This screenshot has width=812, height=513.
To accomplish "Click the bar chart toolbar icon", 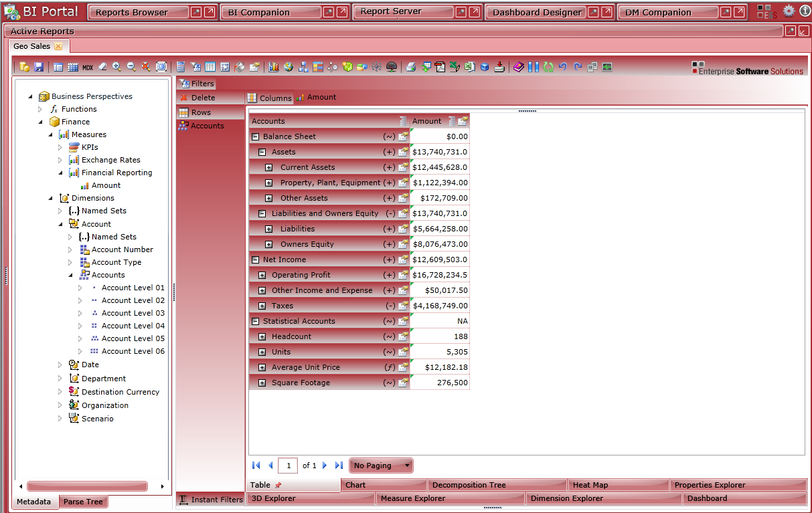I will click(273, 67).
